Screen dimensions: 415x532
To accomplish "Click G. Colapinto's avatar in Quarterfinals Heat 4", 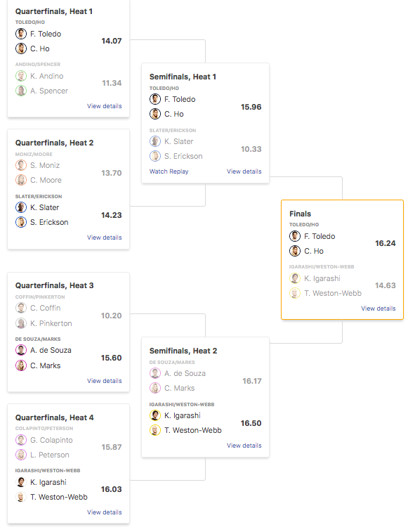I will coord(21,440).
